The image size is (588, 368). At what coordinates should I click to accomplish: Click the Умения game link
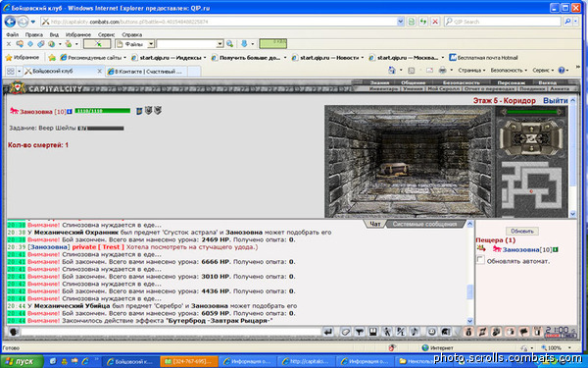[x=413, y=89]
